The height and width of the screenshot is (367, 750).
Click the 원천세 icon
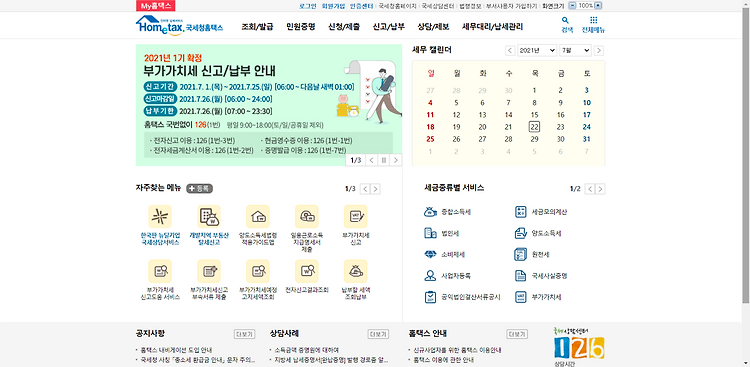pyautogui.click(x=520, y=254)
